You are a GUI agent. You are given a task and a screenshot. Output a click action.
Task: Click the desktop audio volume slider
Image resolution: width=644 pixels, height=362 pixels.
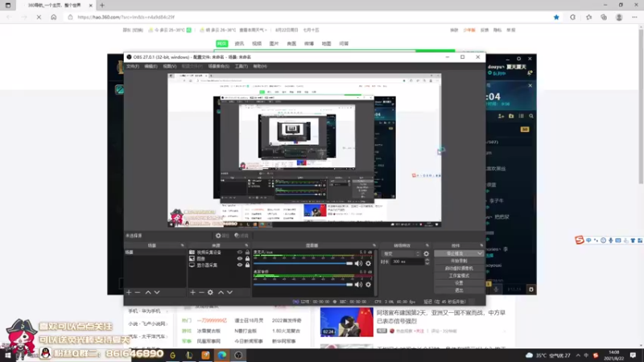(303, 285)
